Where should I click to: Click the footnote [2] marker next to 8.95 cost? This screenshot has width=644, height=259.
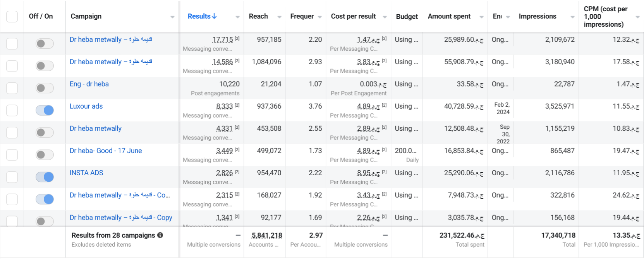[384, 172]
